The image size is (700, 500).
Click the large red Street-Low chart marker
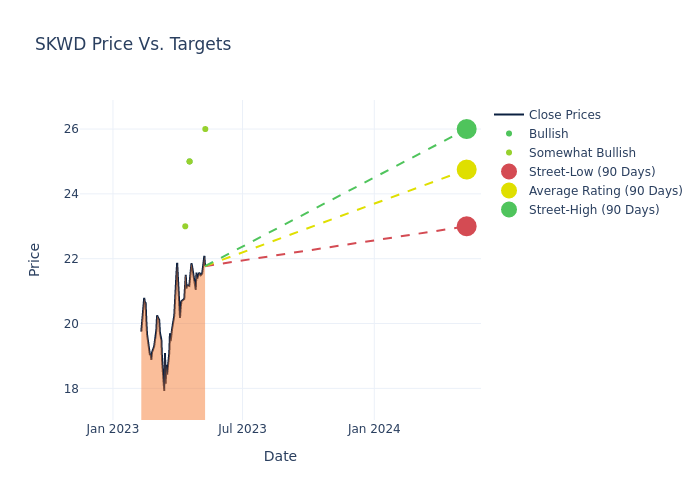tap(466, 226)
